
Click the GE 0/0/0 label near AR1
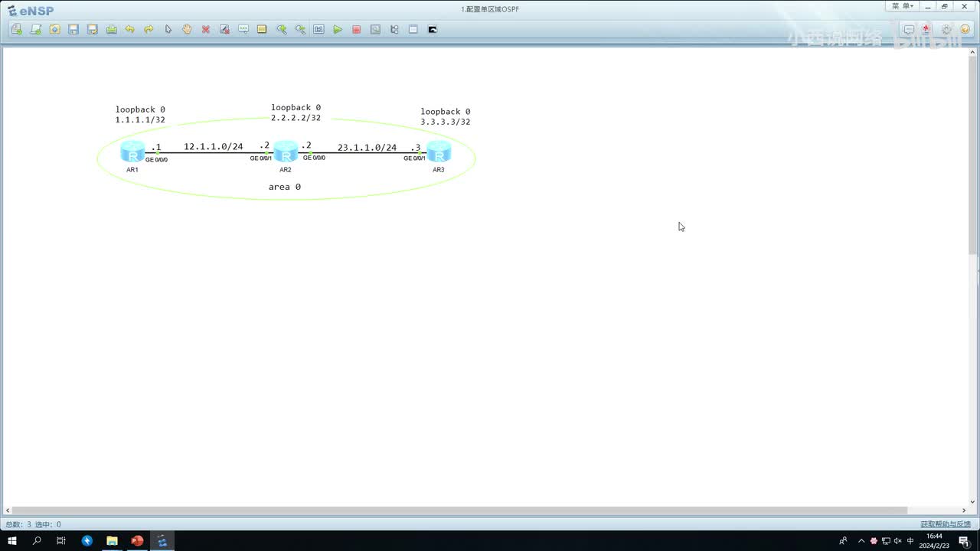[x=156, y=160]
